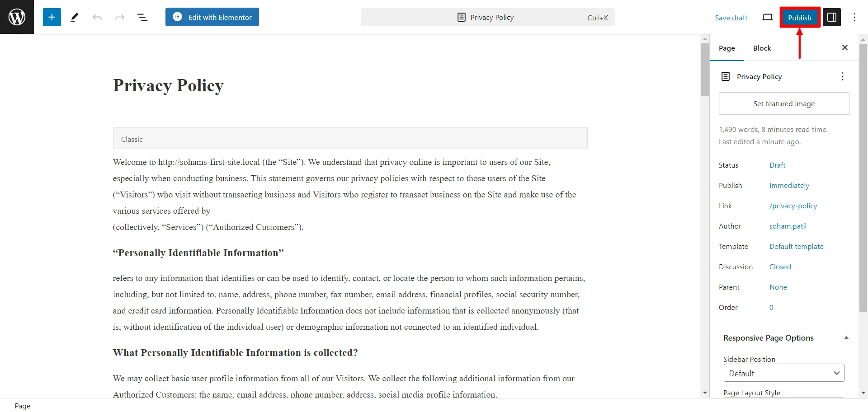The image size is (868, 412).
Task: Switch to the Block tab
Action: click(x=762, y=48)
